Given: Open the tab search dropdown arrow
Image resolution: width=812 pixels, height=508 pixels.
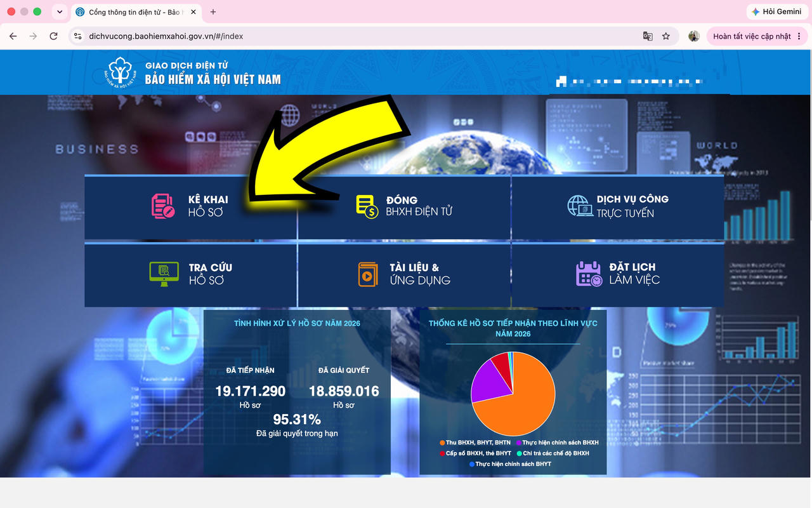Looking at the screenshot, I should [59, 12].
